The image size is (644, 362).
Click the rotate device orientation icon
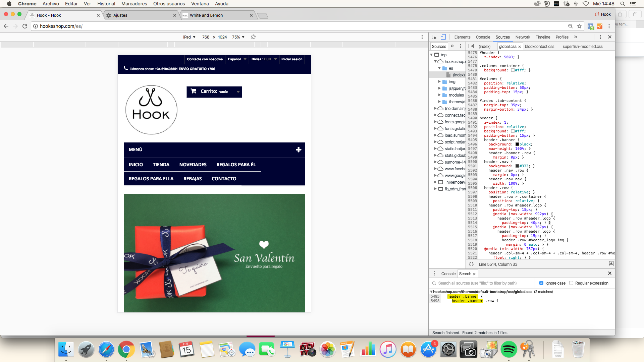pyautogui.click(x=253, y=37)
